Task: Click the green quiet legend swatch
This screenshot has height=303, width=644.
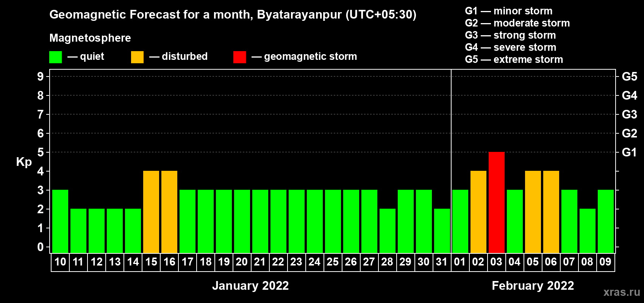Action: tap(55, 57)
